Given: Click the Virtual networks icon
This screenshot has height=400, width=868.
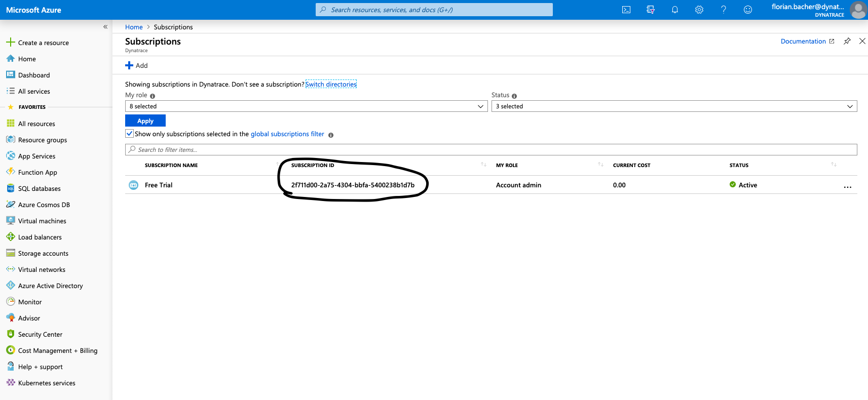Looking at the screenshot, I should click(11, 269).
